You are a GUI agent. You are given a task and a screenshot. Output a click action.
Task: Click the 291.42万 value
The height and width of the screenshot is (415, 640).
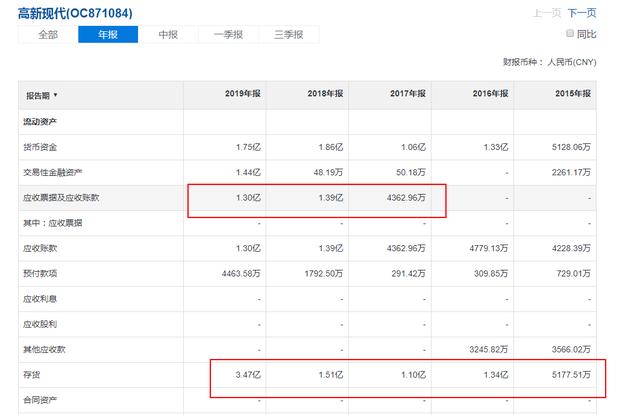click(x=408, y=273)
